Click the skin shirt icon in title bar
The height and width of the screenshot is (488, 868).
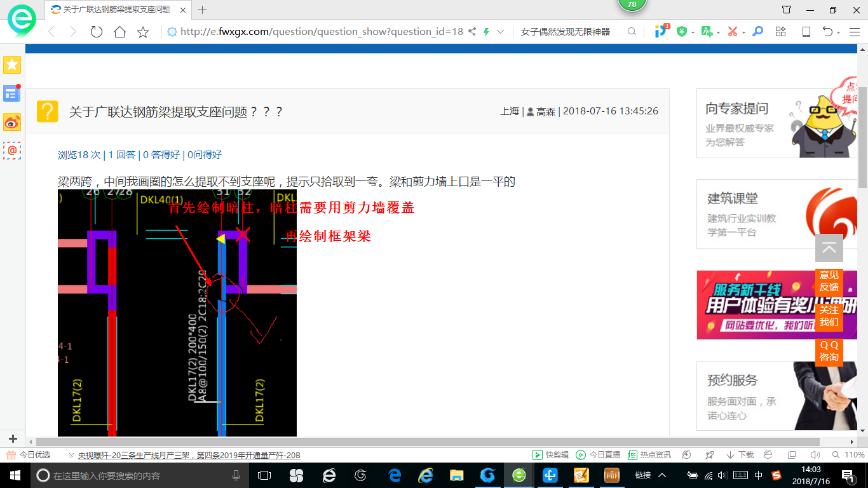pos(787,10)
